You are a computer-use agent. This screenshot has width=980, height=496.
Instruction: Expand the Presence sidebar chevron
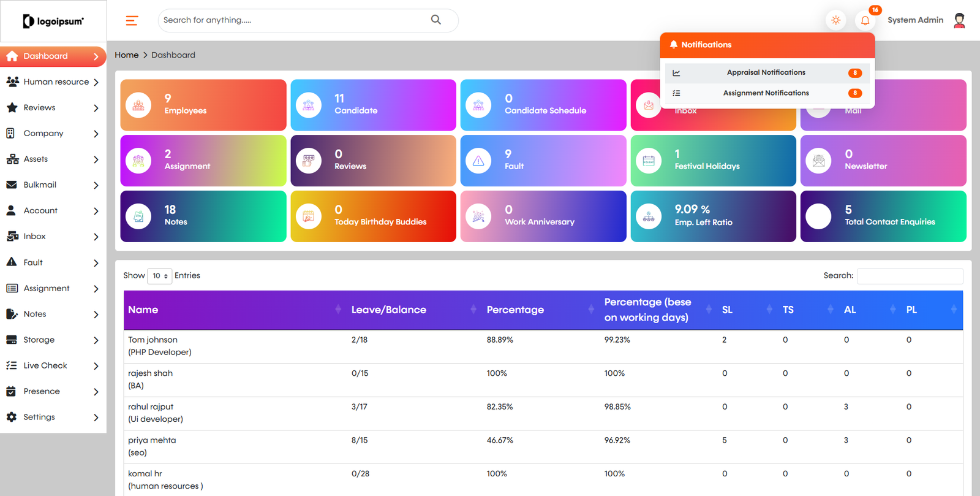(x=96, y=392)
